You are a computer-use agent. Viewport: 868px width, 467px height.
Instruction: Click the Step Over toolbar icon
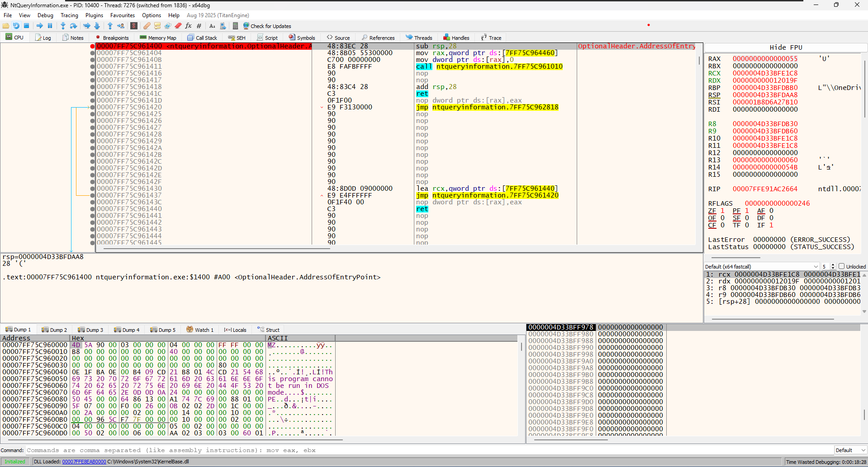coord(73,26)
